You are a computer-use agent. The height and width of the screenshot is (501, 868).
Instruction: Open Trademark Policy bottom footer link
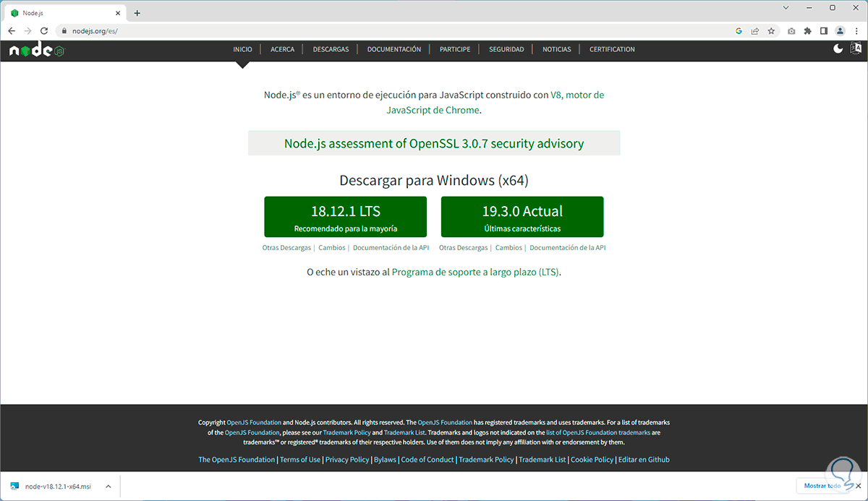(486, 460)
